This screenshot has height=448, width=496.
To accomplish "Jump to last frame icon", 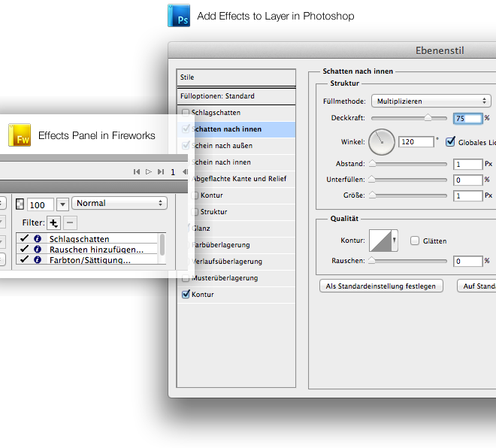I will [x=161, y=172].
